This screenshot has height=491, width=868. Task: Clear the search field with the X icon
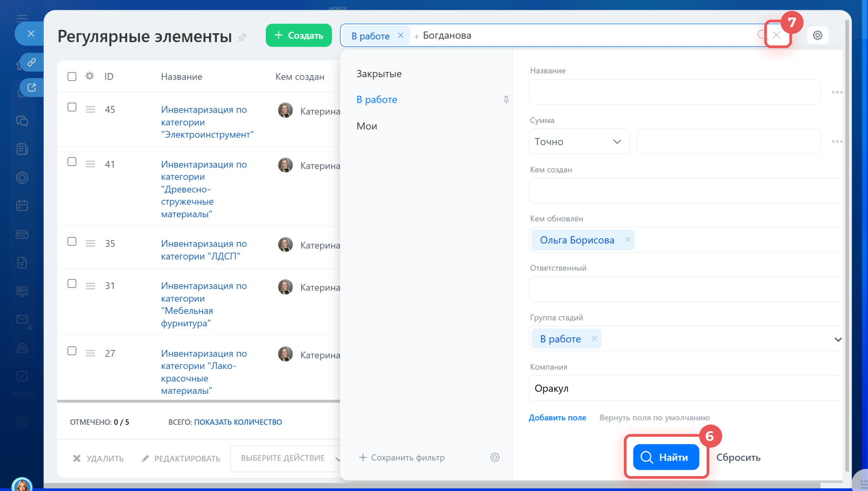pyautogui.click(x=776, y=35)
